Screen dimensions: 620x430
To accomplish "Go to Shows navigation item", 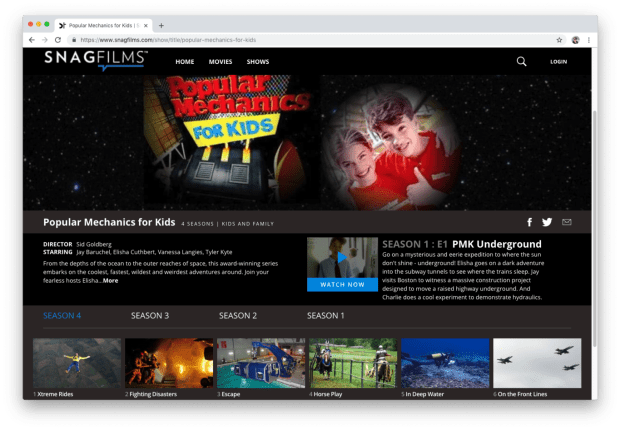I will click(258, 62).
